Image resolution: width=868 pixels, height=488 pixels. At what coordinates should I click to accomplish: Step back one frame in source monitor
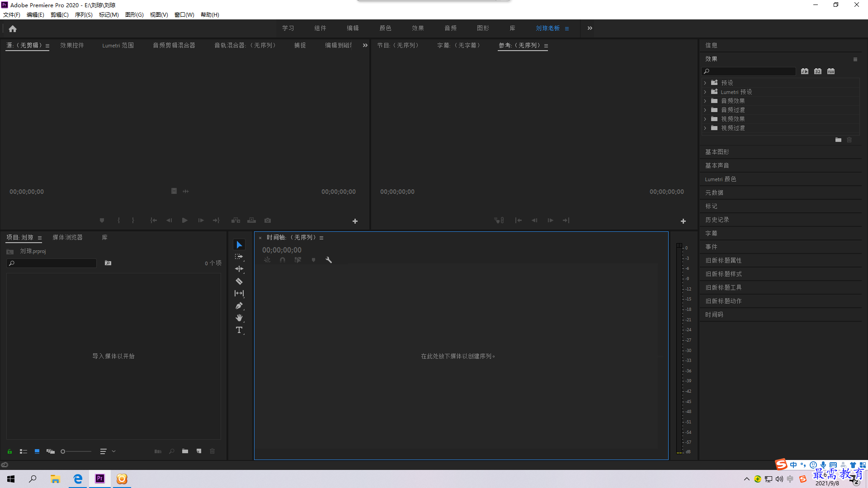(169, 221)
